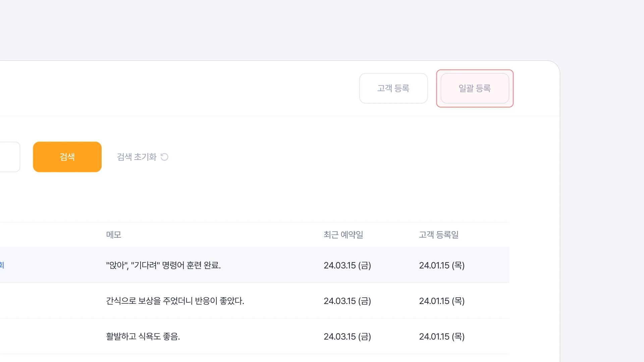The width and height of the screenshot is (644, 362).
Task: Click the 고객 등록일 column header
Action: point(438,235)
